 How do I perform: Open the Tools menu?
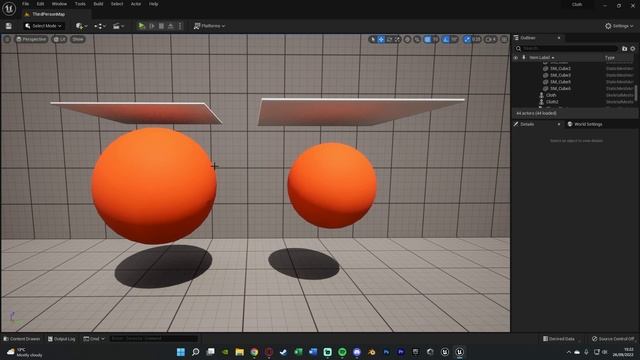[x=80, y=4]
